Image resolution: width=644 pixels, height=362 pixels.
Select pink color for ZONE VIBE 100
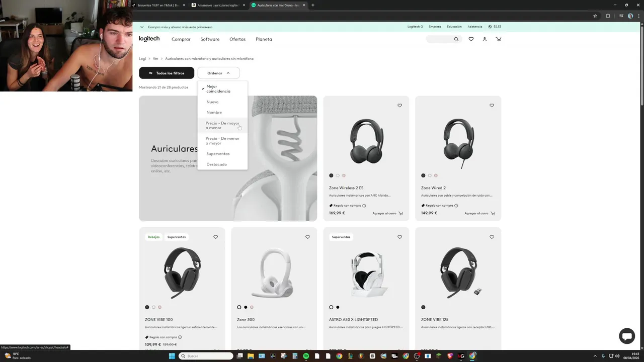tap(160, 307)
